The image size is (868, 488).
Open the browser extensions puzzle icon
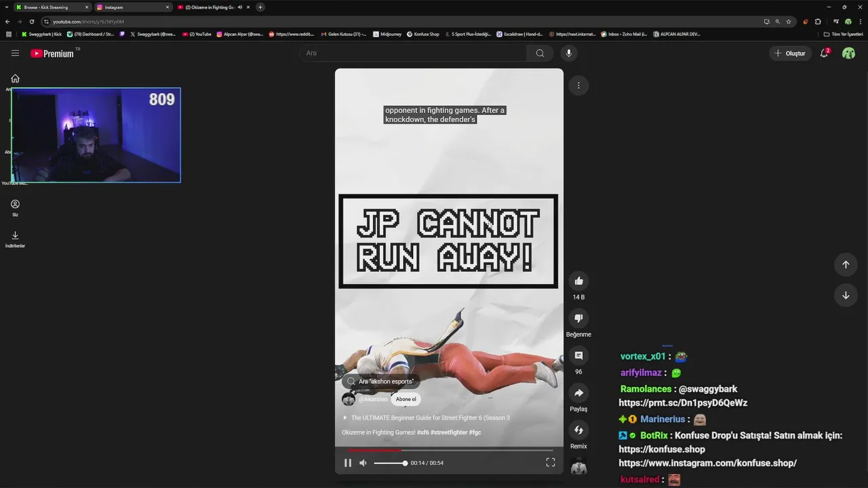pyautogui.click(x=818, y=22)
